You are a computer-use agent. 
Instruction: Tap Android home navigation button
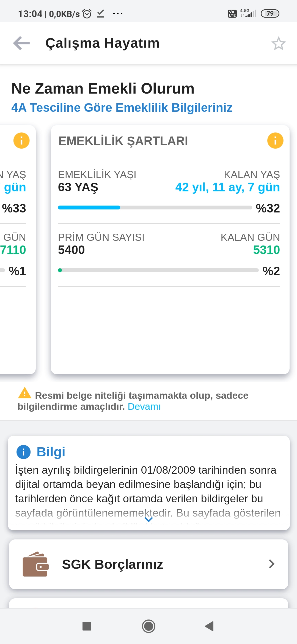(x=148, y=626)
